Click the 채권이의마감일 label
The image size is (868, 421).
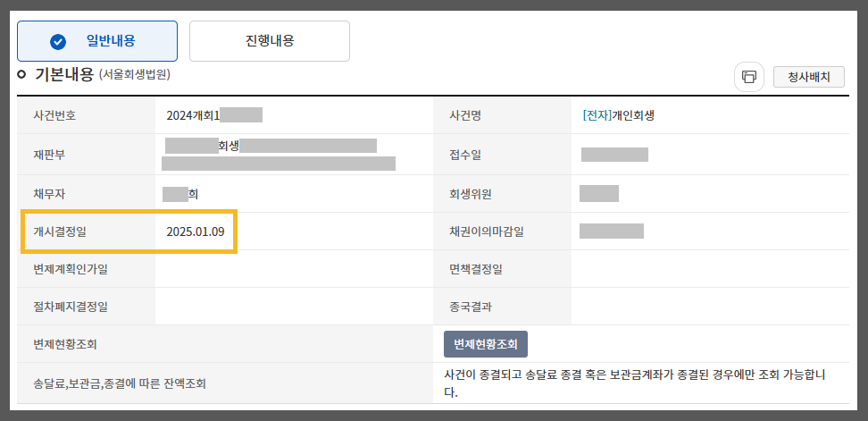click(x=486, y=232)
